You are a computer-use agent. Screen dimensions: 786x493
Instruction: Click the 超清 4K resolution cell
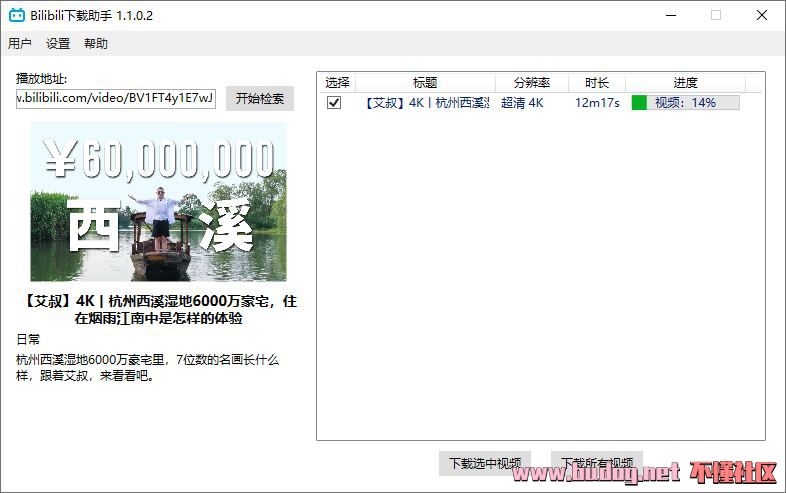[522, 103]
